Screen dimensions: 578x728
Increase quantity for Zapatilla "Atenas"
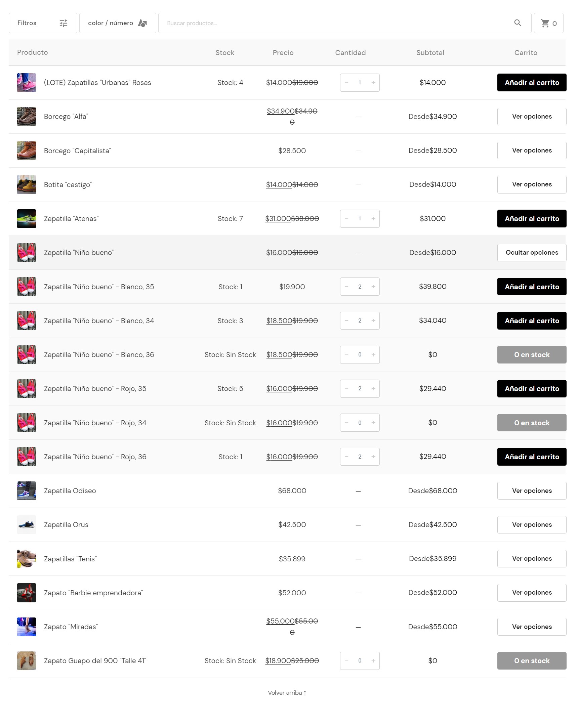[373, 218]
